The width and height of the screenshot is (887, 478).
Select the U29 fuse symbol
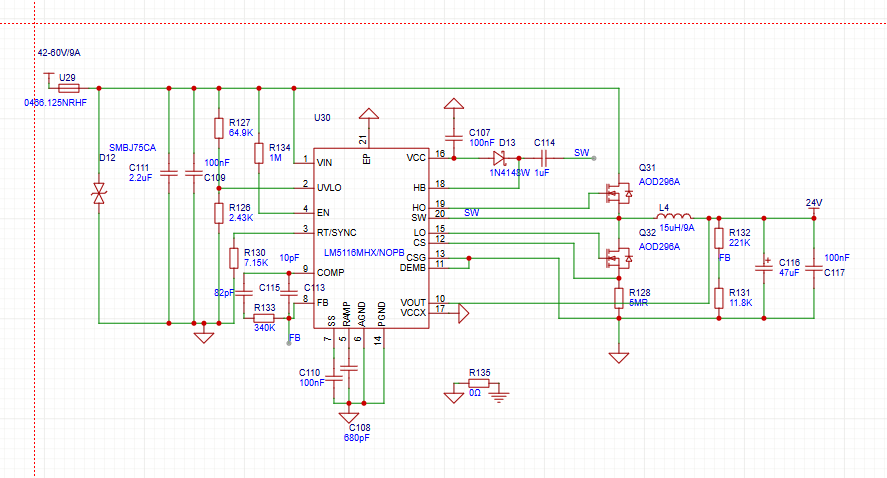[x=69, y=88]
